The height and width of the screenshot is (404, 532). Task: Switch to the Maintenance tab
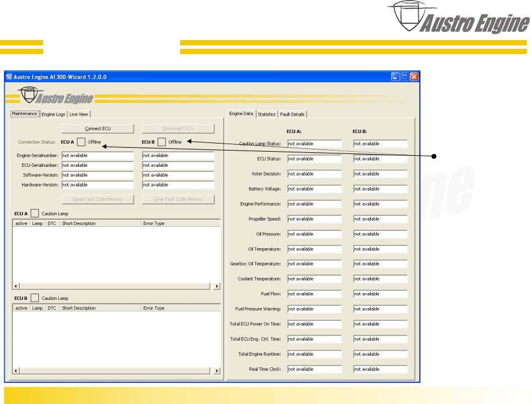click(24, 113)
